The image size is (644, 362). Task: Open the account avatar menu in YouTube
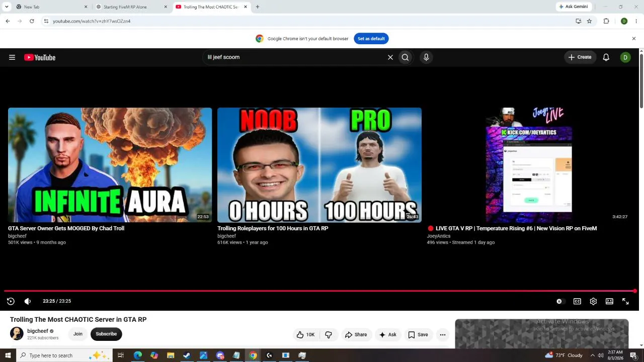pos(625,57)
